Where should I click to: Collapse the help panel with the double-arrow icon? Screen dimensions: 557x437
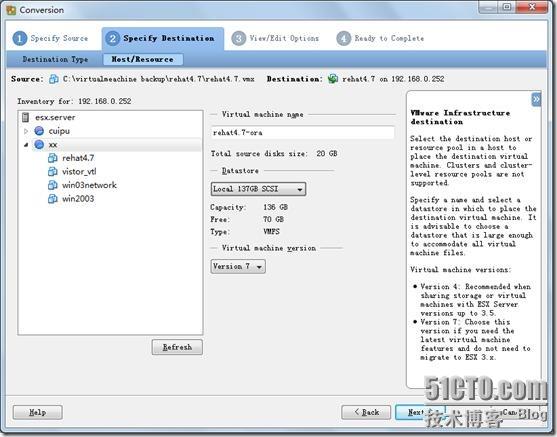click(x=536, y=100)
